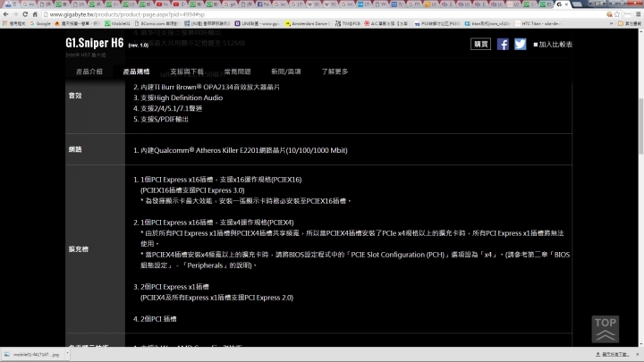Switch to the first Wikipedia tab
This screenshot has width=644, height=362.
314,4
